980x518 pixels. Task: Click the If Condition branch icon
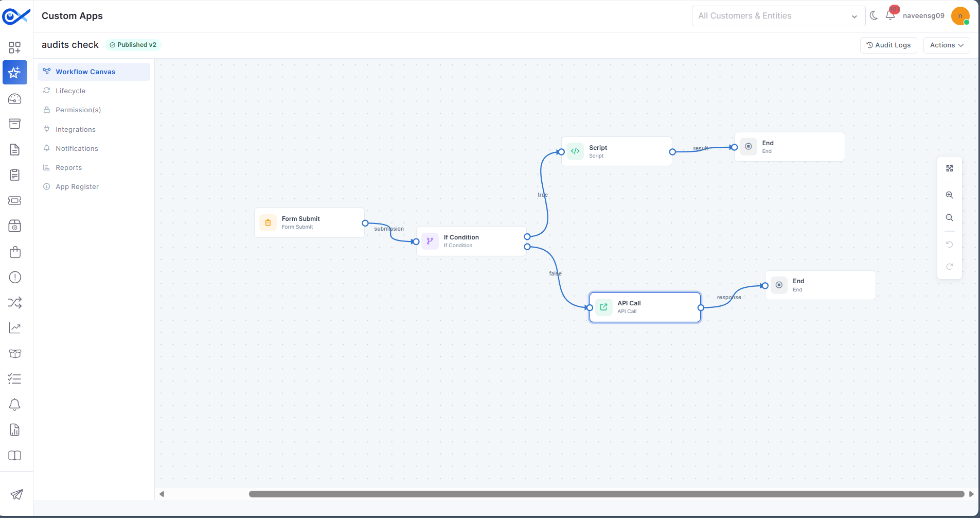[x=430, y=241]
